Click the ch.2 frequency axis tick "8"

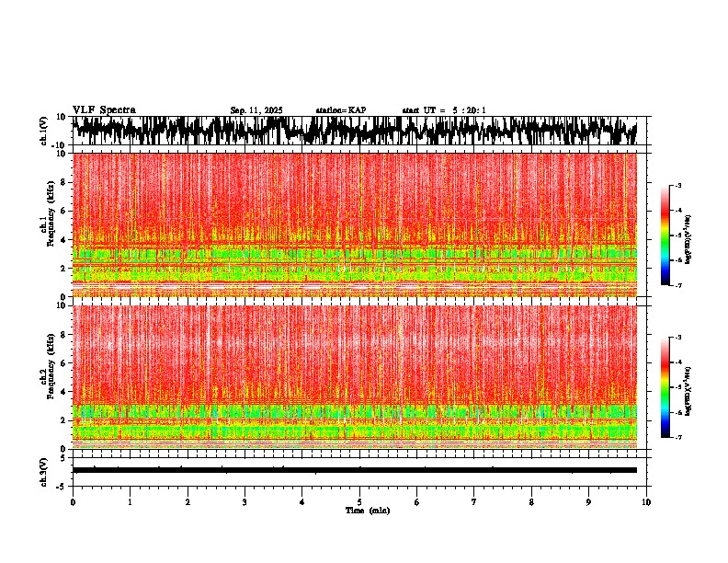click(x=63, y=335)
